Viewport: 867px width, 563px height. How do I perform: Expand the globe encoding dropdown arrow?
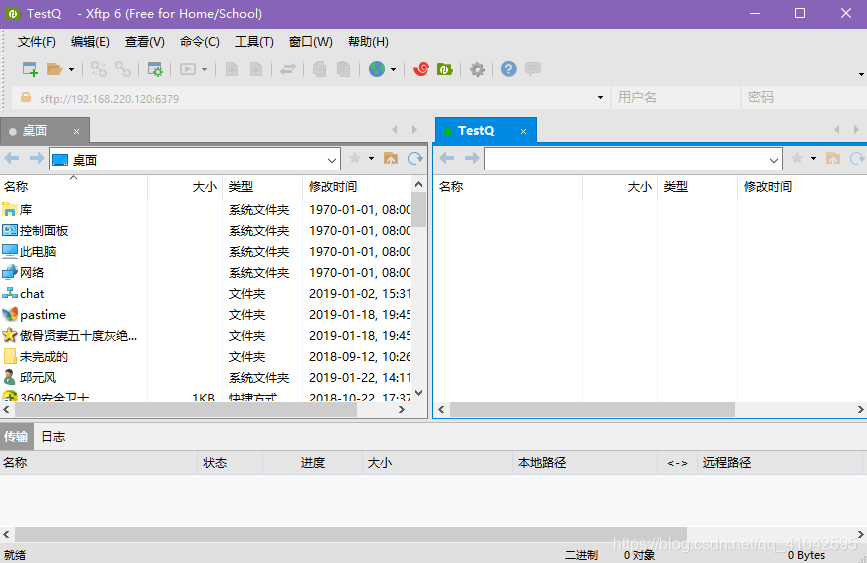click(393, 70)
